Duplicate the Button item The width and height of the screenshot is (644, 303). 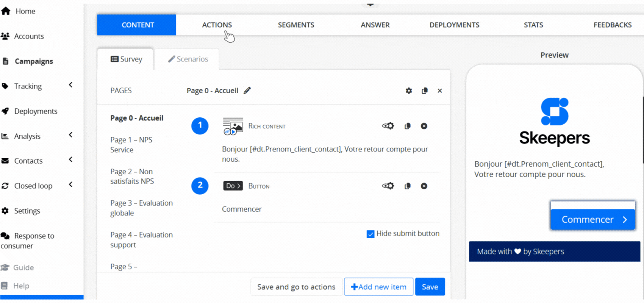point(408,186)
